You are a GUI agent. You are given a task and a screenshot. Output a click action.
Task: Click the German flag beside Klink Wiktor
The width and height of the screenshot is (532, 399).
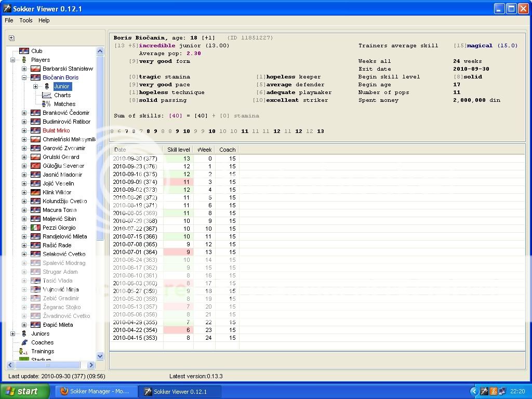[x=35, y=192]
